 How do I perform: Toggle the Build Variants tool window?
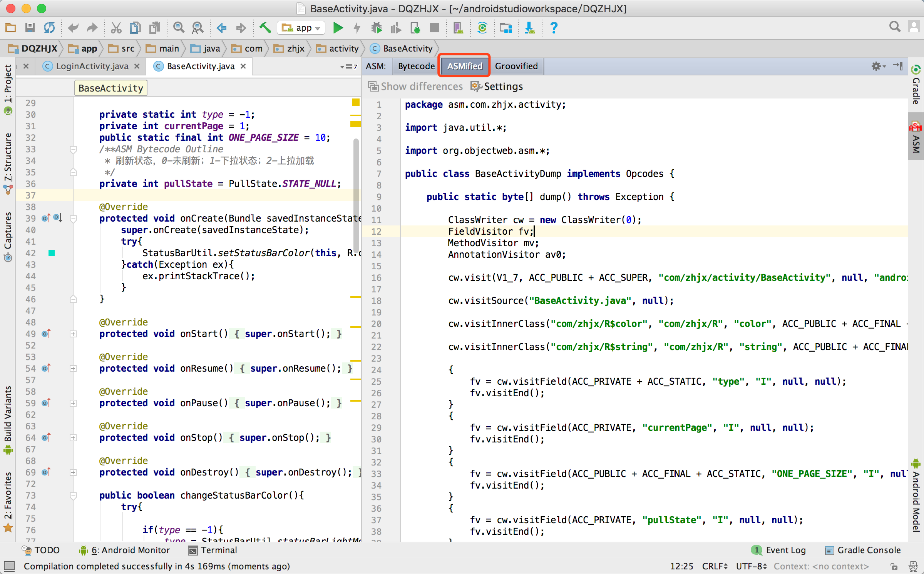pos(8,420)
